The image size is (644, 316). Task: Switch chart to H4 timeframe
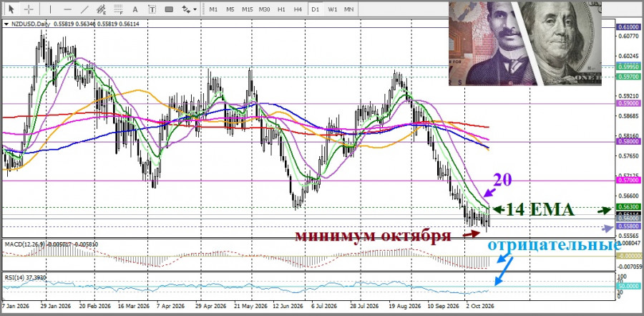pyautogui.click(x=298, y=9)
